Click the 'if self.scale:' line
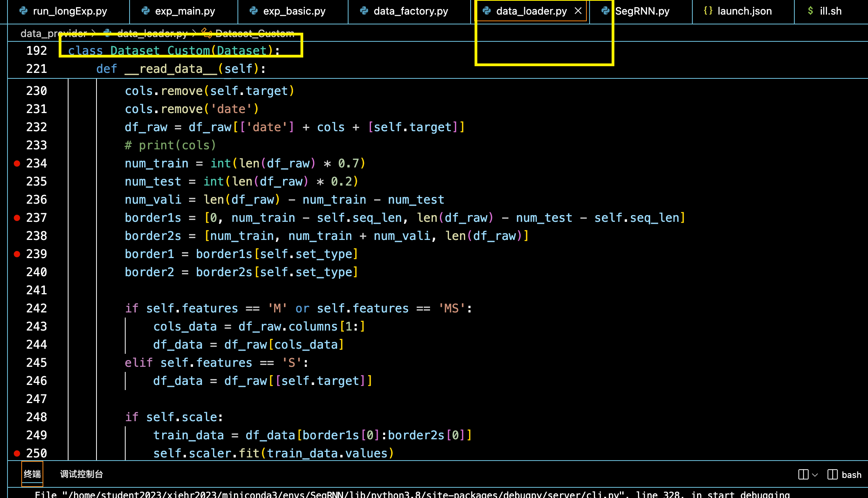This screenshot has height=498, width=868. click(174, 417)
